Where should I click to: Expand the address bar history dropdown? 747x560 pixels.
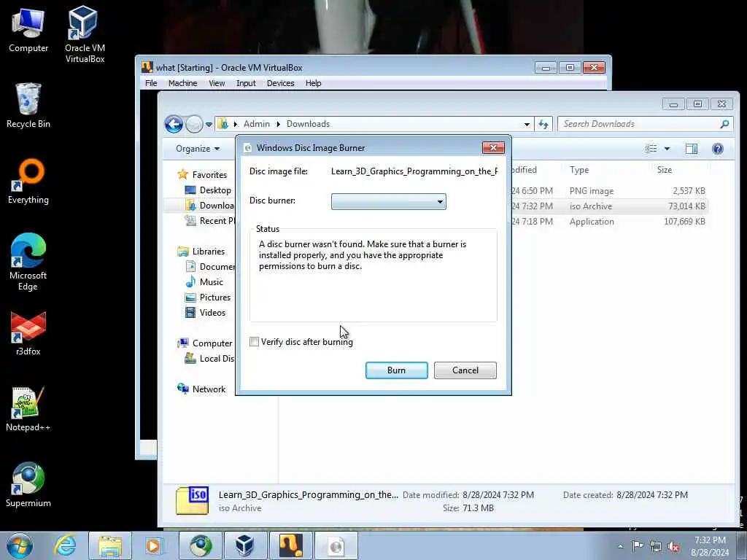(x=527, y=124)
